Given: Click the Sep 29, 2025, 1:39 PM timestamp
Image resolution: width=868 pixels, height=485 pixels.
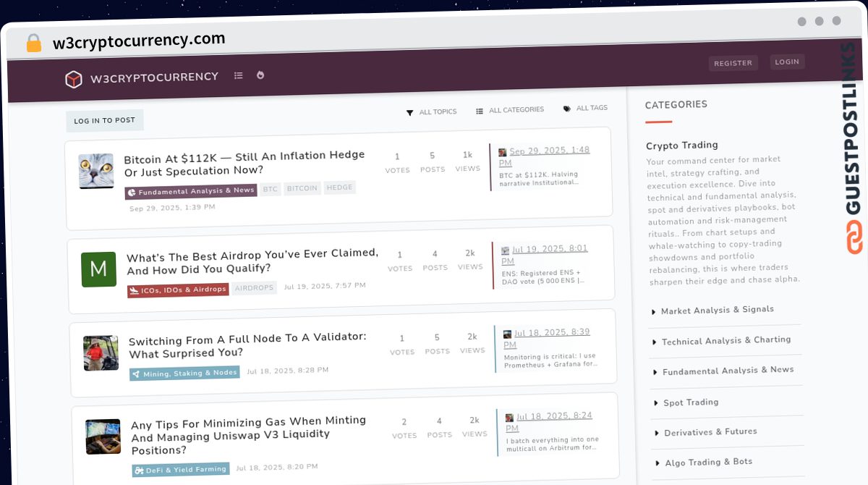Looking at the screenshot, I should point(172,208).
